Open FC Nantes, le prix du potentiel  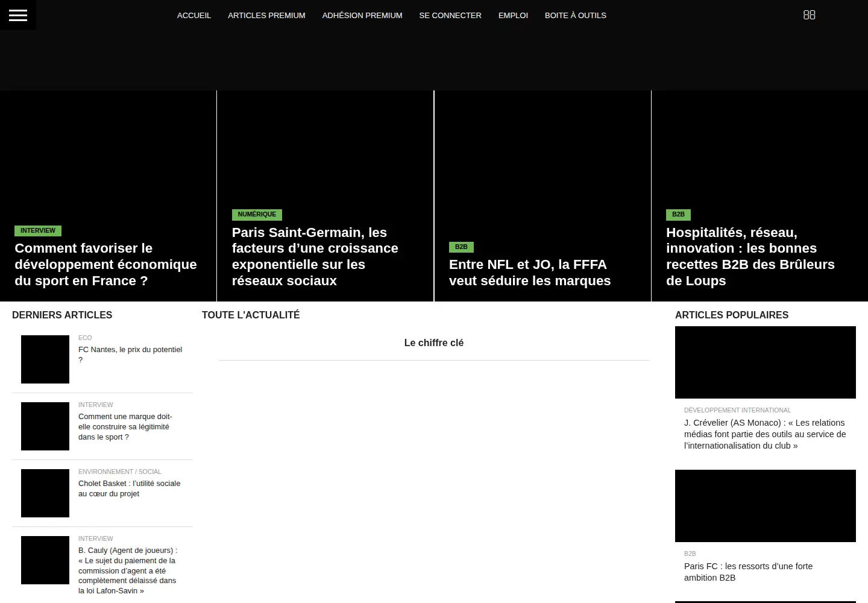pyautogui.click(x=130, y=355)
